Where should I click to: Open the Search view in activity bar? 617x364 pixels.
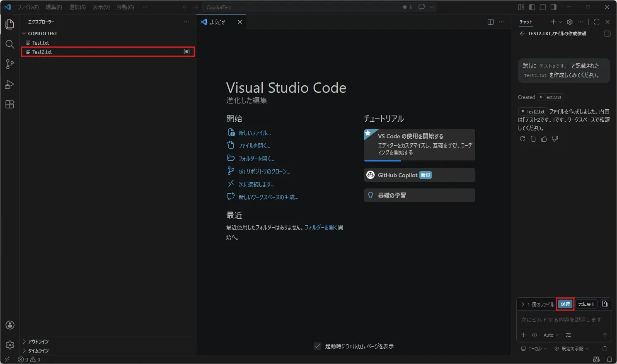point(10,44)
